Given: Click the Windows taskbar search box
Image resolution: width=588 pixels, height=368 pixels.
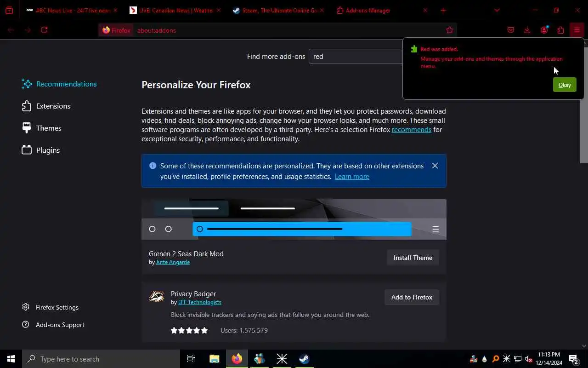Looking at the screenshot, I should coord(101,359).
